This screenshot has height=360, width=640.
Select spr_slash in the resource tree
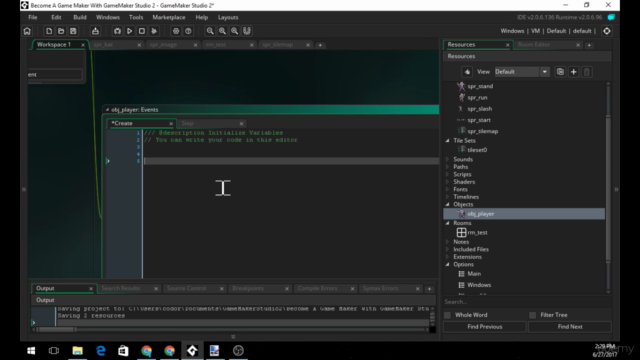pos(480,109)
